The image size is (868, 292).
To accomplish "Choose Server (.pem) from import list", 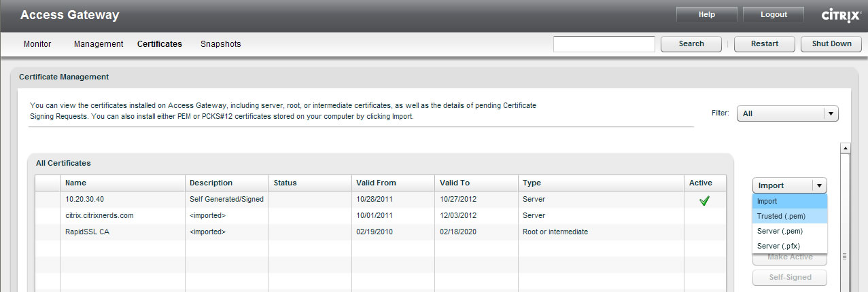I will click(790, 231).
